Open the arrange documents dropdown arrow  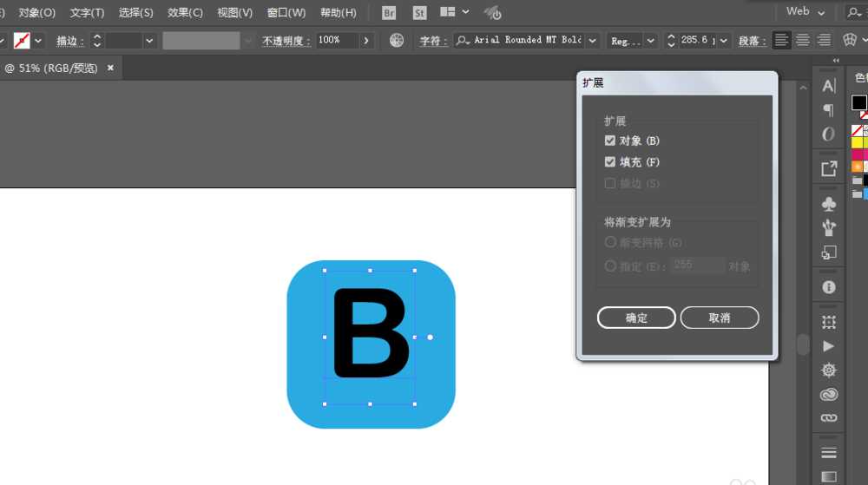click(x=465, y=11)
